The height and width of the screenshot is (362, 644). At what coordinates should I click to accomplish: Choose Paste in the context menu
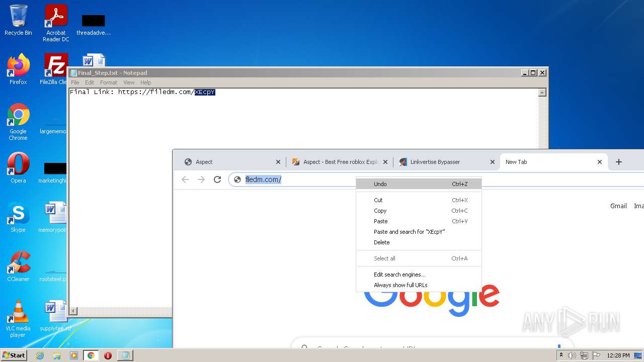419,221
